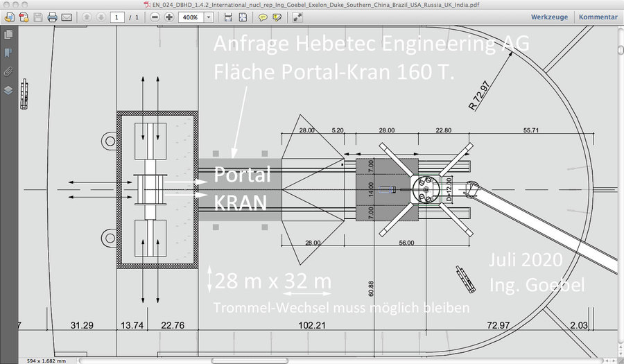Click the vertical scrollbar thumb
This screenshot has height=364, width=624.
[x=621, y=50]
